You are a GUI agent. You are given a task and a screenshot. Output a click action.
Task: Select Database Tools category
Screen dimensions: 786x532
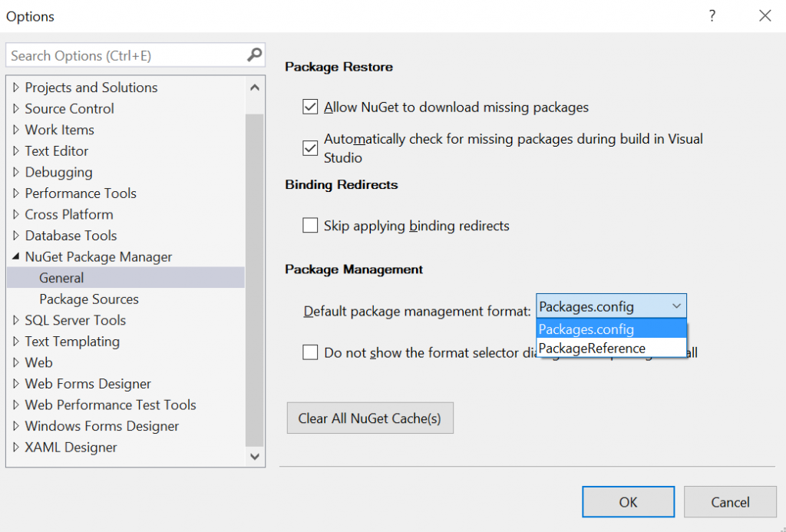(71, 235)
